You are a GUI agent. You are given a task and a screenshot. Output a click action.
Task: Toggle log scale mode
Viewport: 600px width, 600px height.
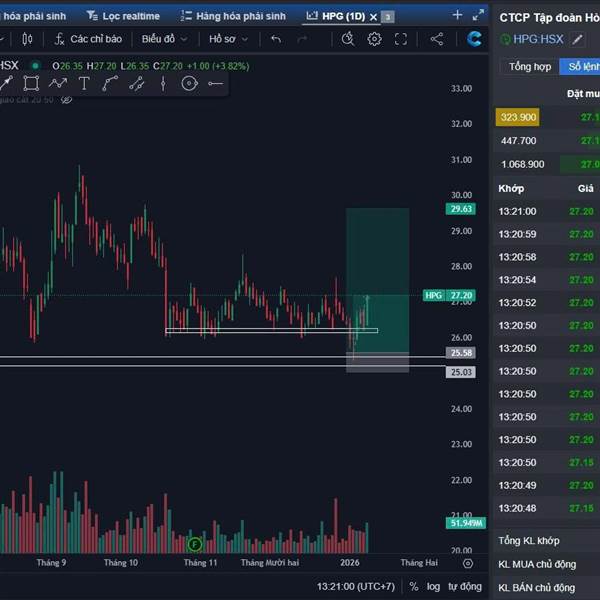[432, 586]
